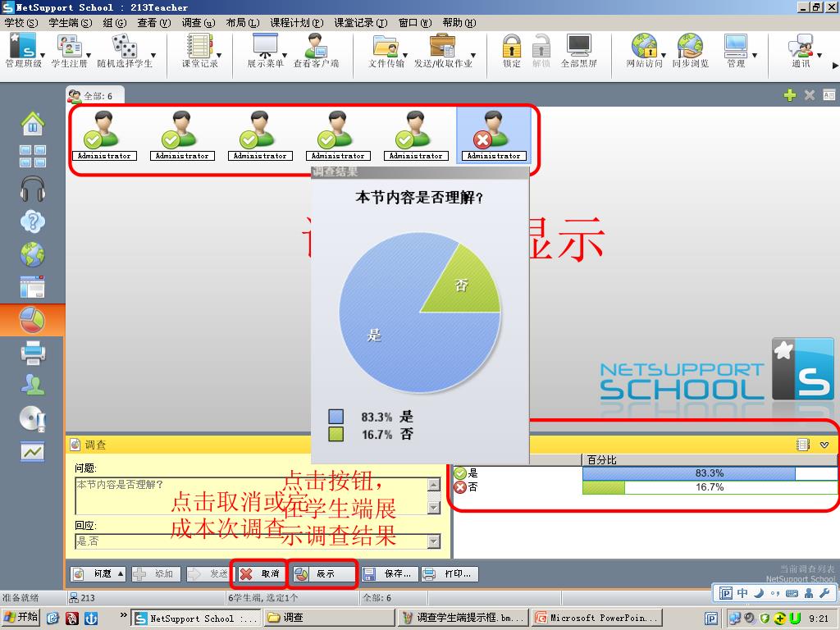This screenshot has height=630, width=840.
Task: Click the blue 是 legend color swatch
Action: click(336, 417)
